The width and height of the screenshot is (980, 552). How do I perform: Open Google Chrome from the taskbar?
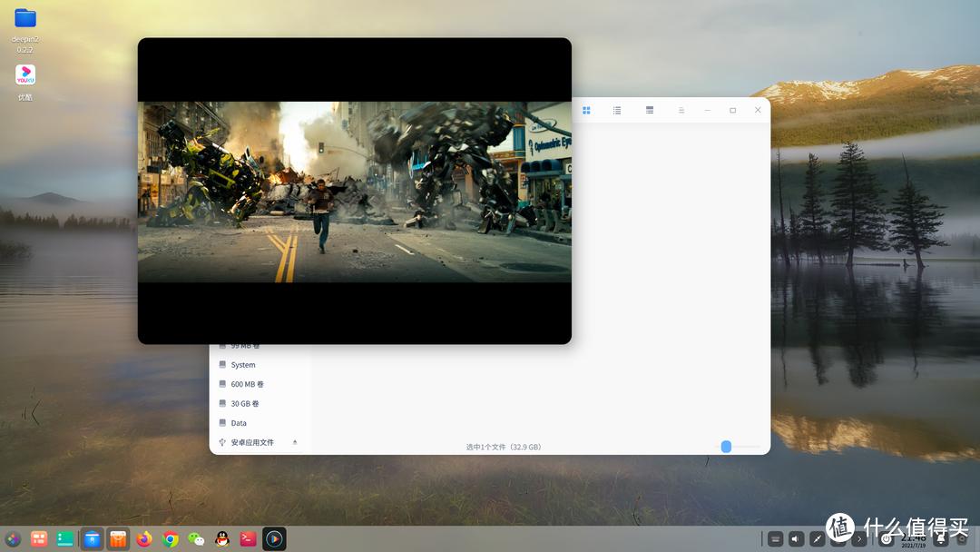tap(170, 538)
